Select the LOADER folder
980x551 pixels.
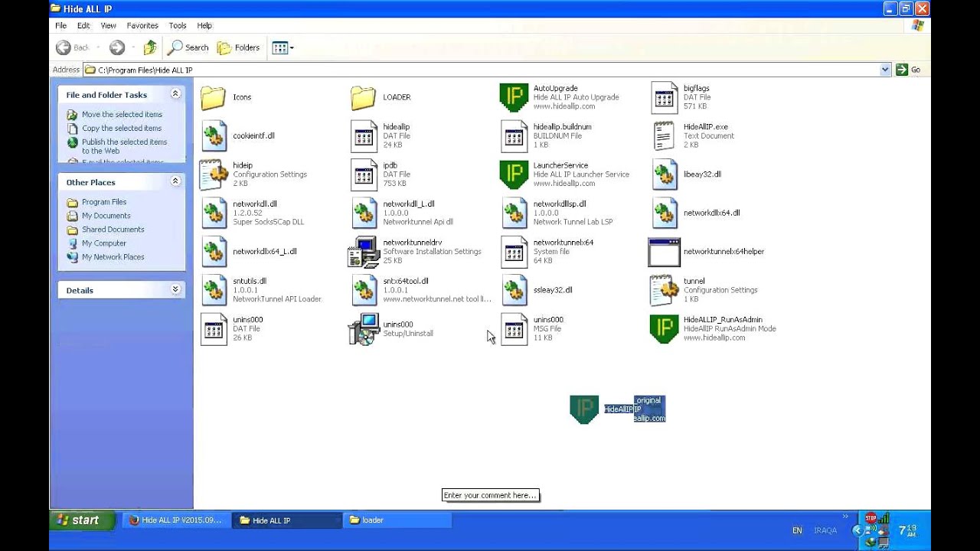[x=364, y=97]
